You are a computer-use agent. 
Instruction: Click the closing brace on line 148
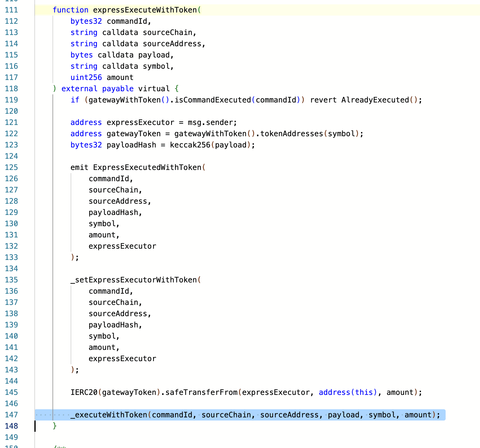[x=55, y=426]
